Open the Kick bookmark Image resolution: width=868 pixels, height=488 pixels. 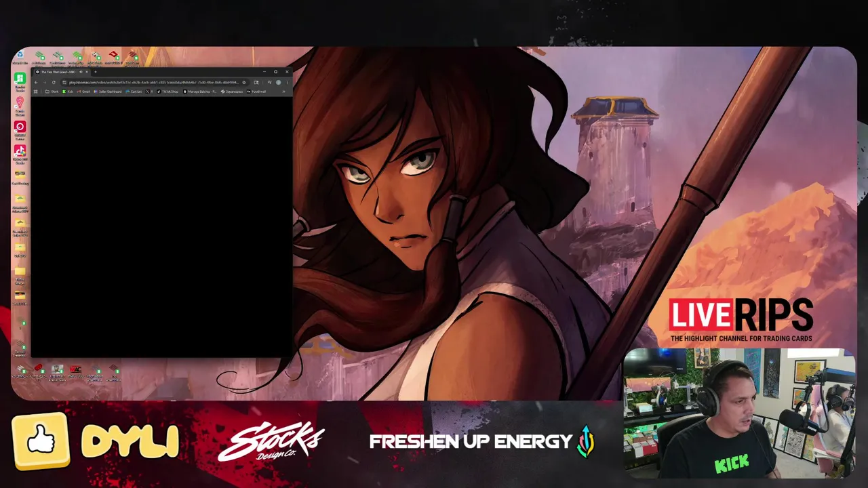68,91
